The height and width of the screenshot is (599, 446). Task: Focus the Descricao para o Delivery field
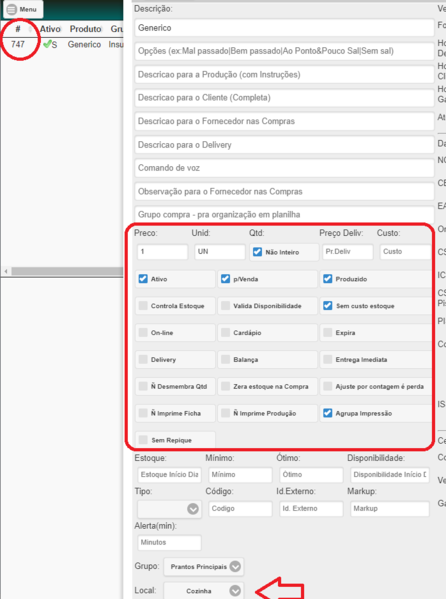[284, 145]
